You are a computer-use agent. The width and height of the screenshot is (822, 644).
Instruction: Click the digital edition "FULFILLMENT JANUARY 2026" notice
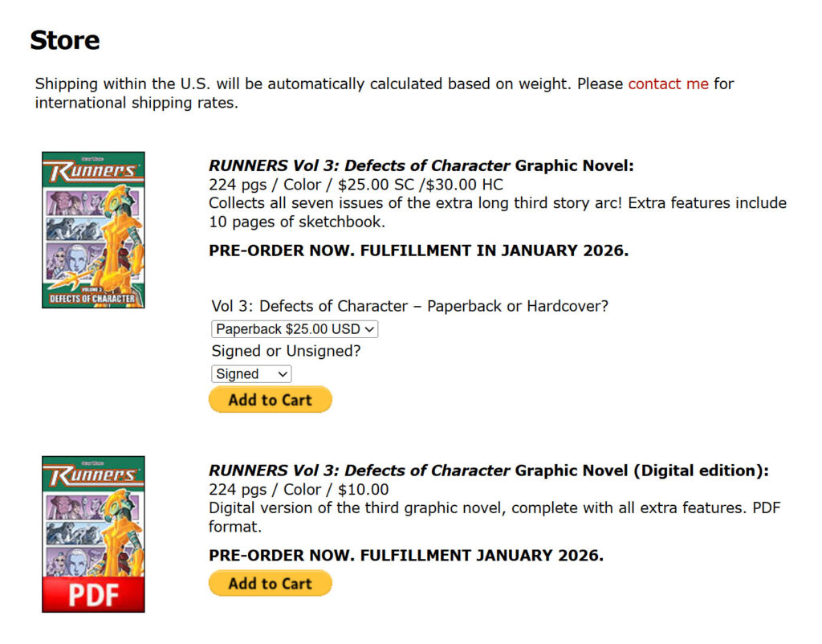tap(405, 555)
